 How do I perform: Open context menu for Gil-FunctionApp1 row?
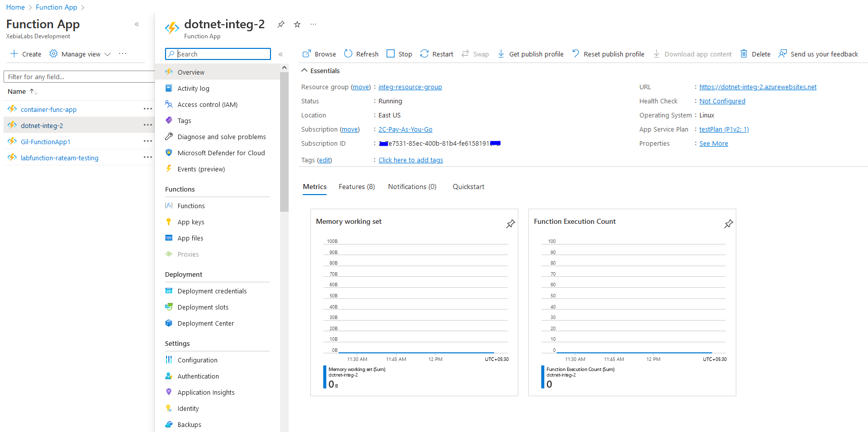click(x=147, y=141)
